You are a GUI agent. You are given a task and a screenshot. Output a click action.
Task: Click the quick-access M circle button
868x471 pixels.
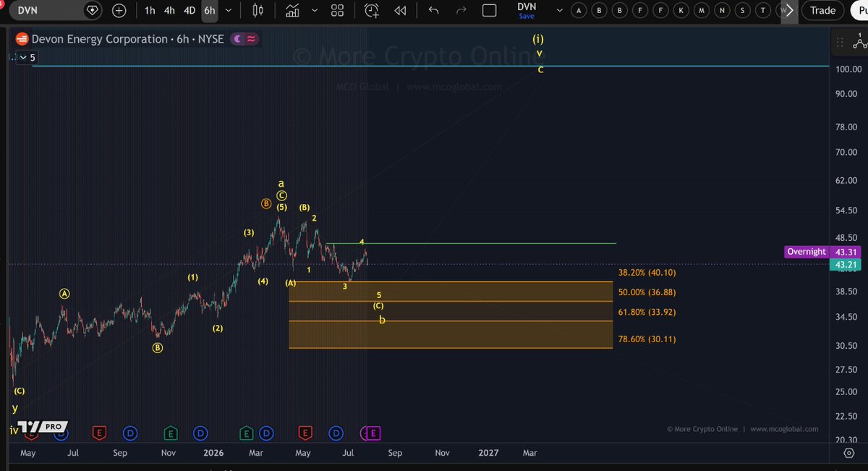[x=701, y=10]
